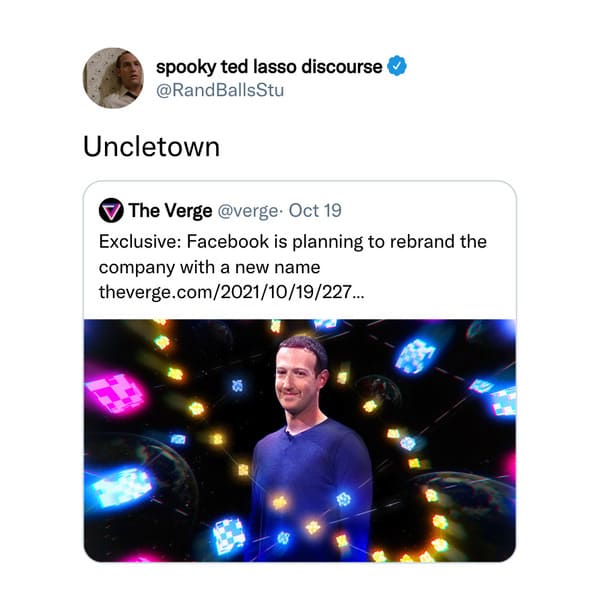599x599 pixels.
Task: Open the theverge.com article link
Action: click(x=232, y=292)
